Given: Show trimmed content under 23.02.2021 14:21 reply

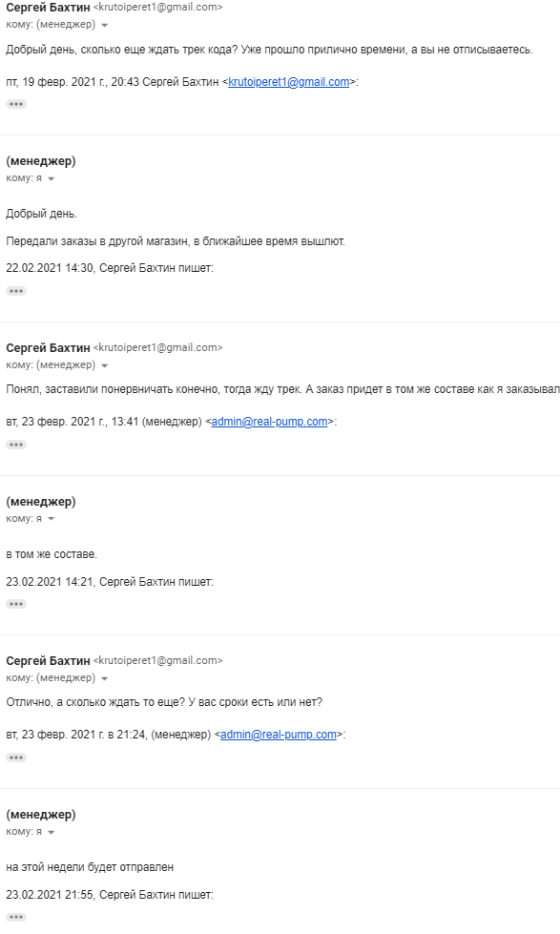Looking at the screenshot, I should (16, 604).
